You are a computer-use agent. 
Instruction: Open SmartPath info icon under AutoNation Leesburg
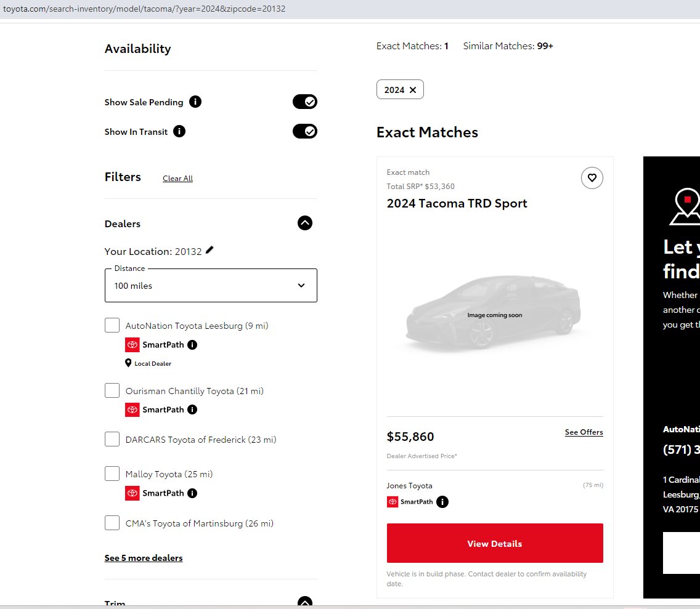pos(192,345)
